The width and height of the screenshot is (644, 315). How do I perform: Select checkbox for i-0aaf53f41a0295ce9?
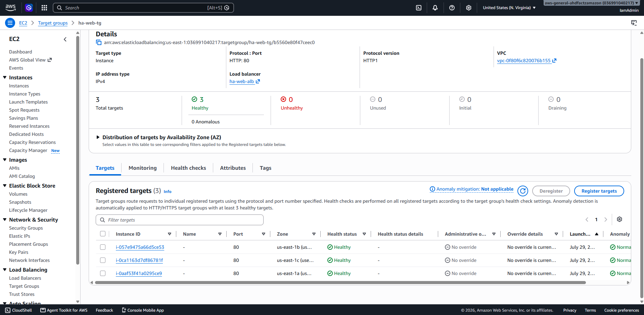pos(103,273)
